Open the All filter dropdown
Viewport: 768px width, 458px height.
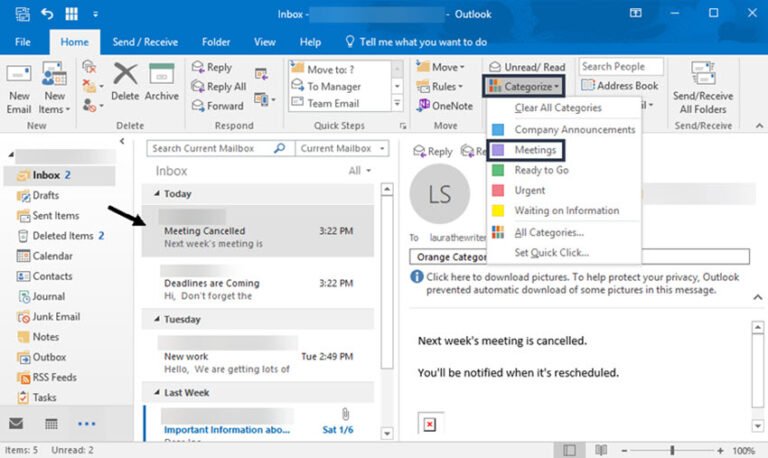pos(360,170)
